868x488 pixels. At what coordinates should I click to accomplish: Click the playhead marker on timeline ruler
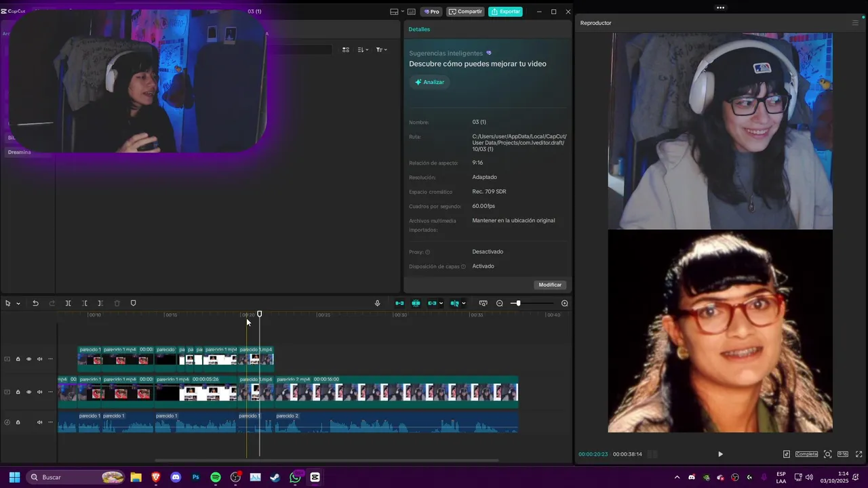[x=259, y=314]
